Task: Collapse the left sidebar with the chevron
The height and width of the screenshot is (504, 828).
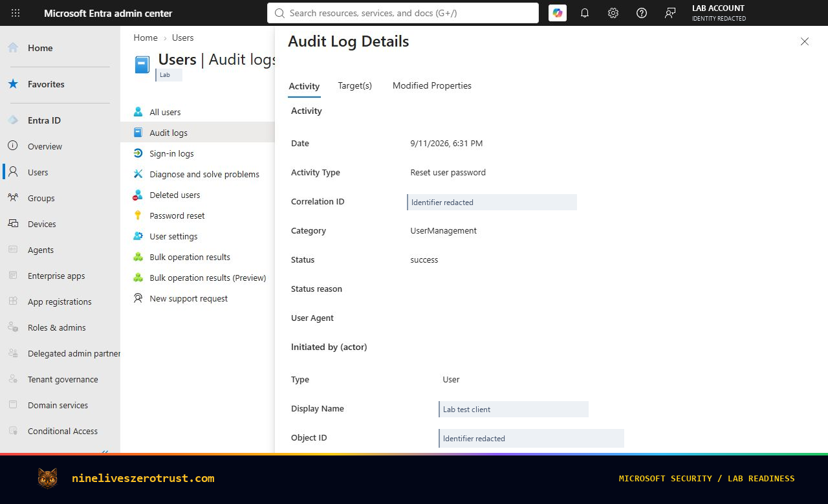Action: (x=105, y=451)
